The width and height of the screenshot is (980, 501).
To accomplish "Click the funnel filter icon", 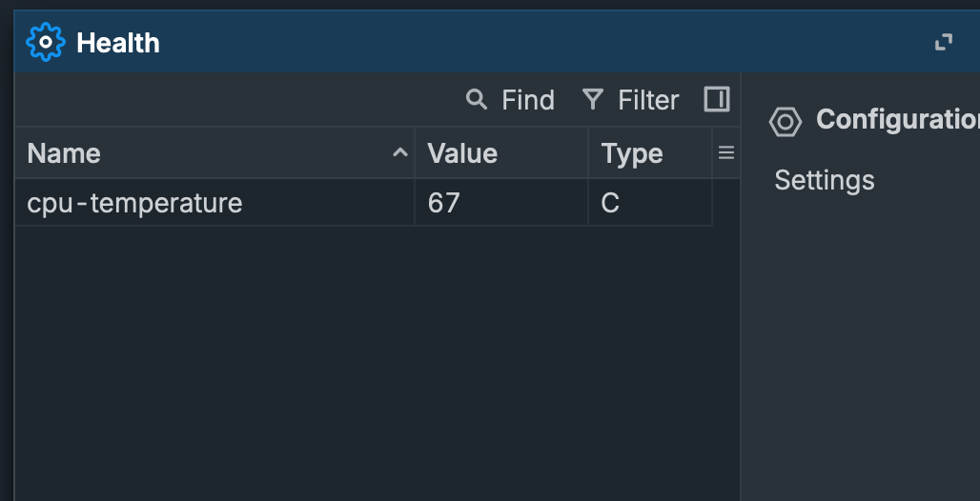I will 593,99.
